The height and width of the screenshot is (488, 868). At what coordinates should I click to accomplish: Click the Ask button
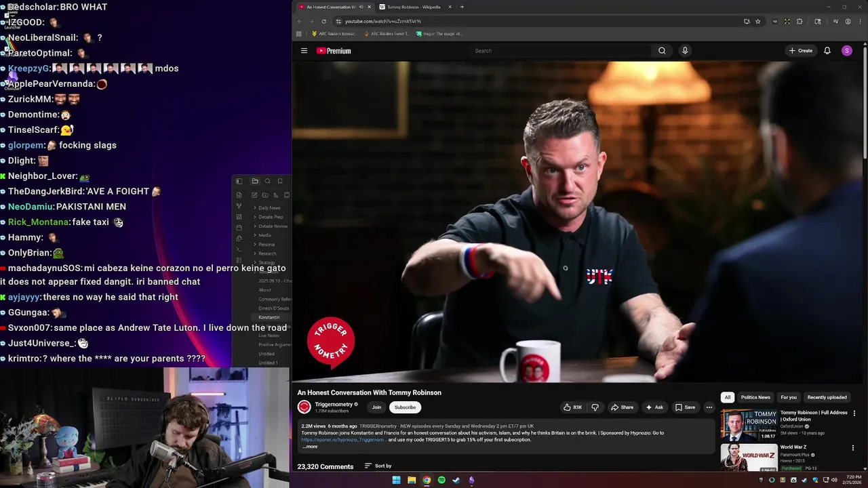pyautogui.click(x=654, y=407)
